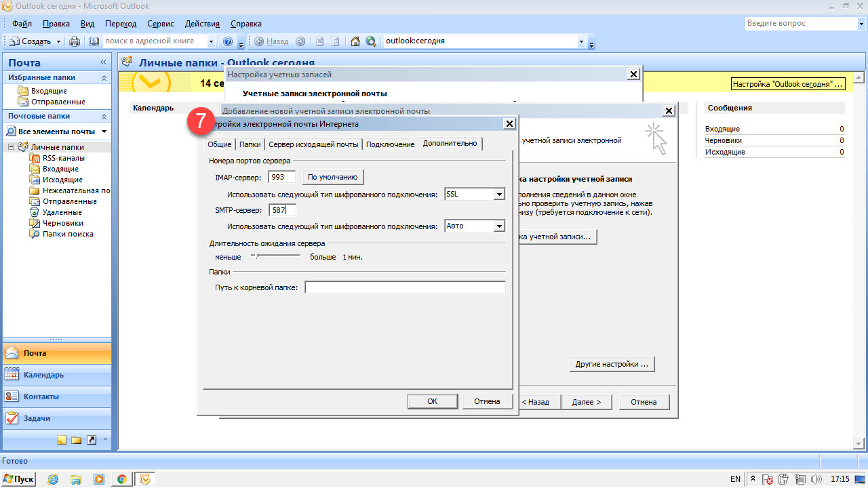868x488 pixels.
Task: Open the Файл menu
Action: tap(22, 24)
